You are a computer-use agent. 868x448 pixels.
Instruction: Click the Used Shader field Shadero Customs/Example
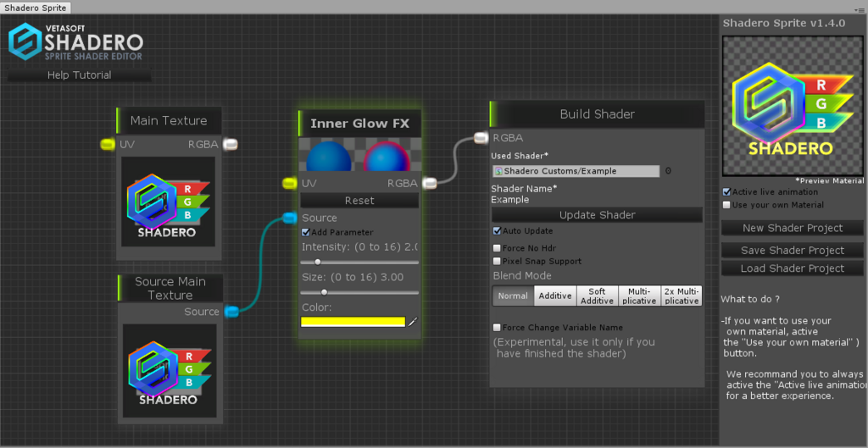[576, 171]
